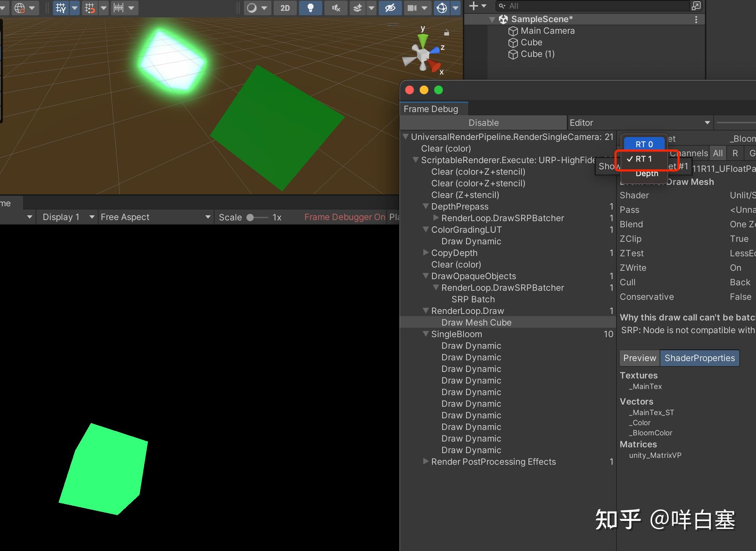Toggle 2D view mode in Scene toolbar

tap(285, 8)
